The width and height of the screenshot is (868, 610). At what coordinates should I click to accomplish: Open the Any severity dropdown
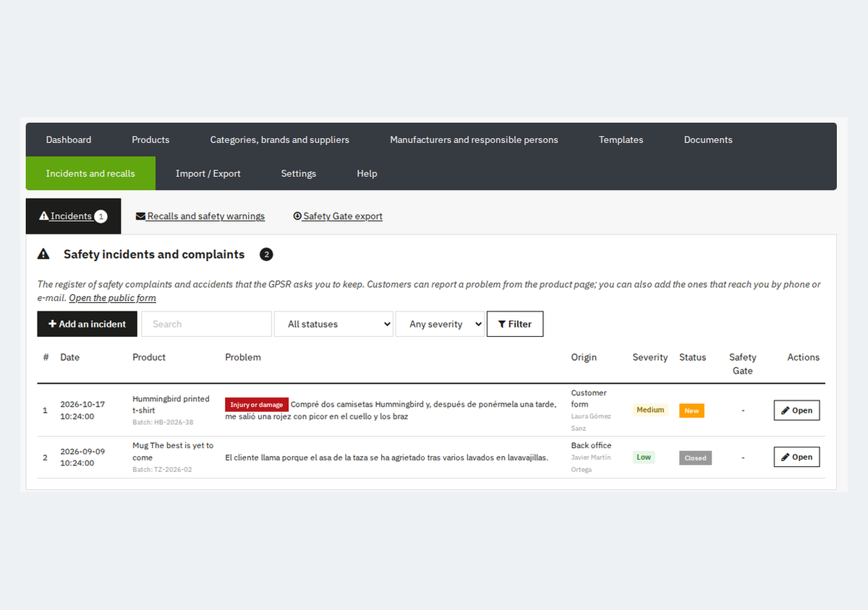[x=440, y=324]
